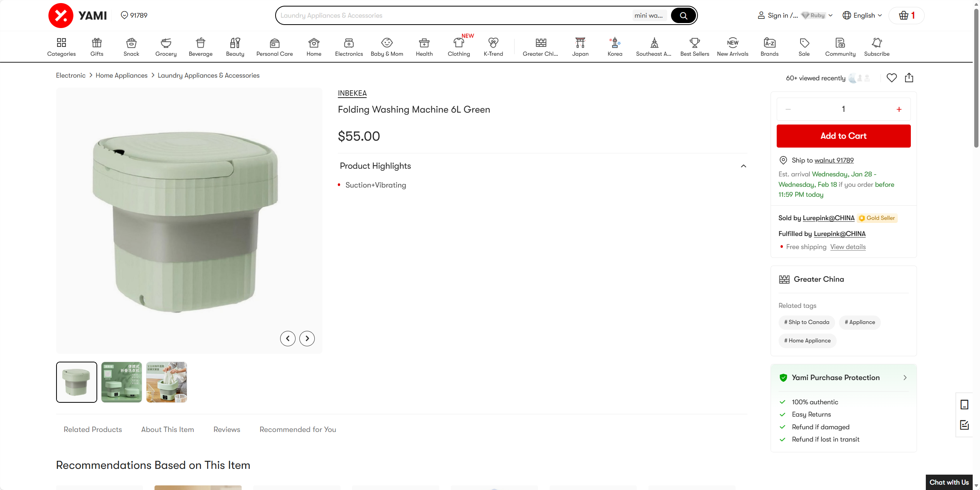The width and height of the screenshot is (980, 490).
Task: Switch to the Reviews tab
Action: pyautogui.click(x=226, y=429)
